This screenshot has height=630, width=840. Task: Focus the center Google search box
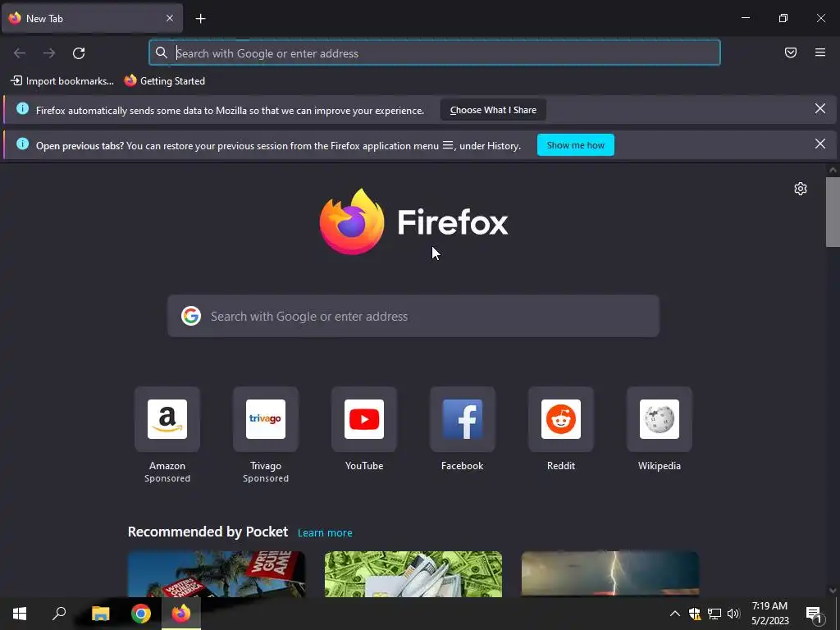[413, 316]
